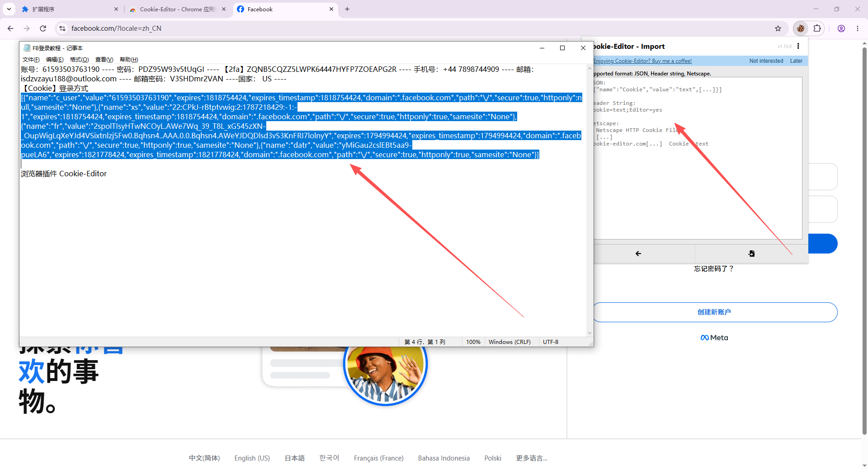This screenshot has height=470, width=868.
Task: Select Français (France) language link
Action: point(379,458)
